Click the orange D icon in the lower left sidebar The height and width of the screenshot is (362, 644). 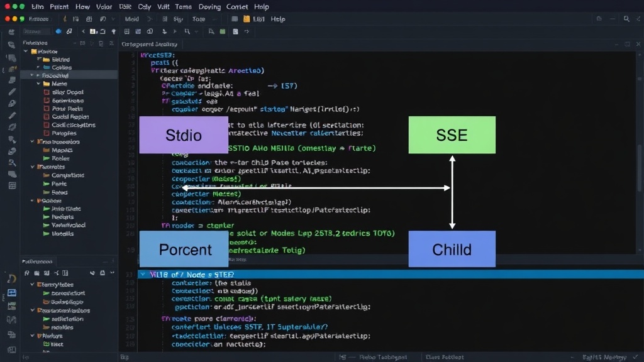point(11,278)
